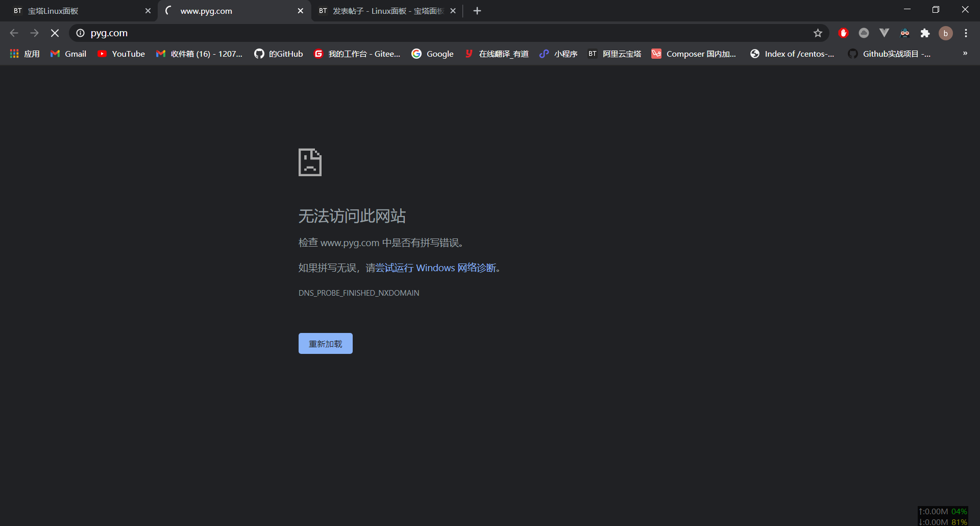Close the www.pyg.com tab
The width and height of the screenshot is (980, 526).
click(300, 11)
